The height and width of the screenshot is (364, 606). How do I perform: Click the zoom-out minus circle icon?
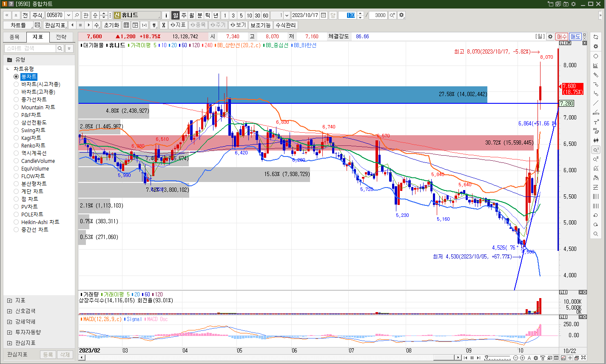tap(516, 358)
